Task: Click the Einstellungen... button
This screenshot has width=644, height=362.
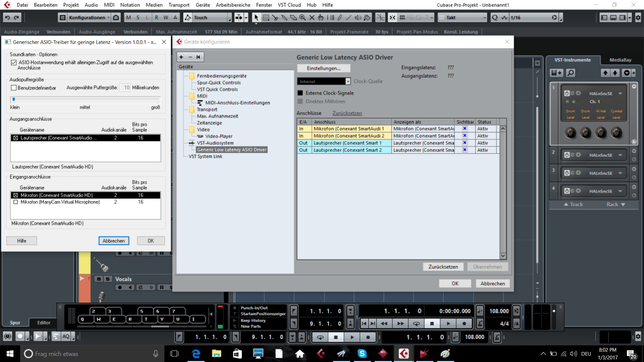Action: coord(324,68)
